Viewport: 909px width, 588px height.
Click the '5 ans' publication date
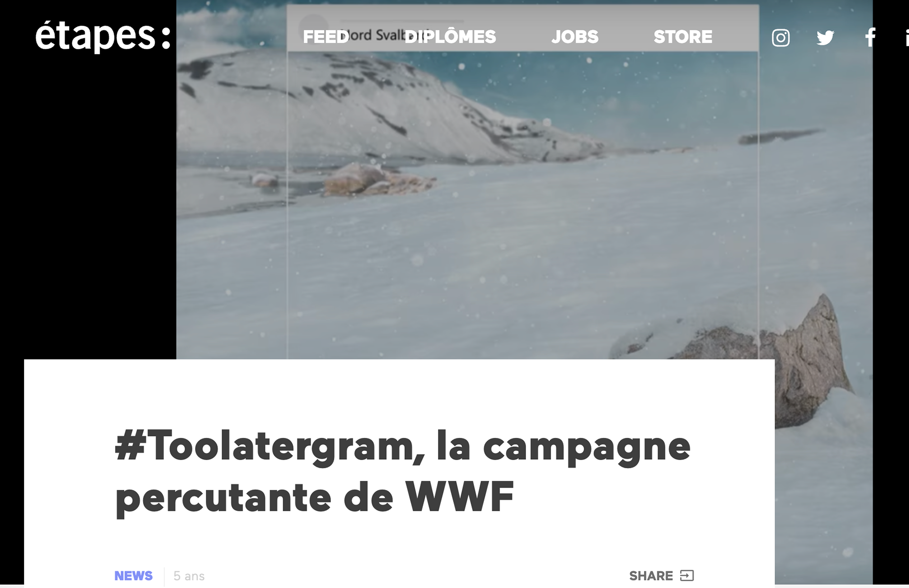189,576
